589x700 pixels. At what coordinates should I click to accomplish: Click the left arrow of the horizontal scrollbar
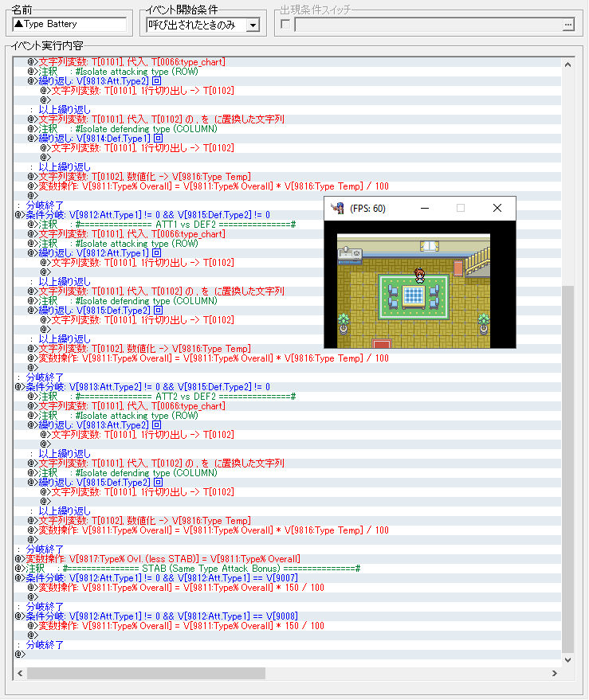[20, 673]
